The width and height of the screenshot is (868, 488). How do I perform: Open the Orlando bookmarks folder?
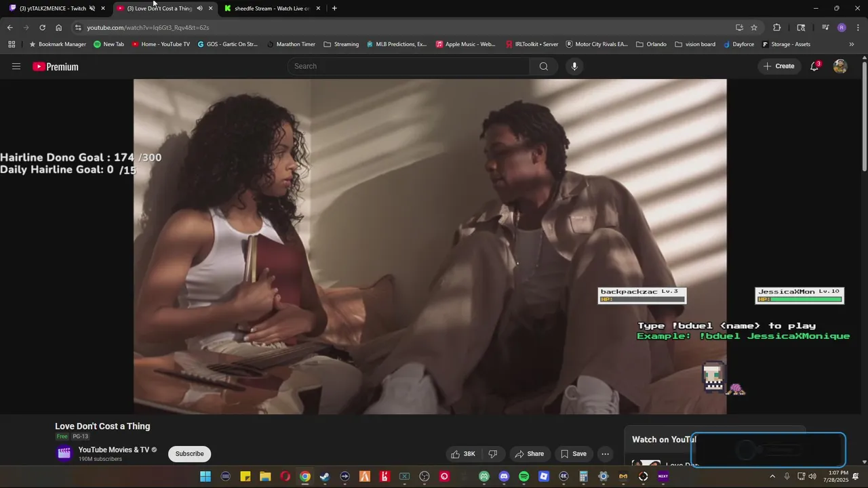651,44
